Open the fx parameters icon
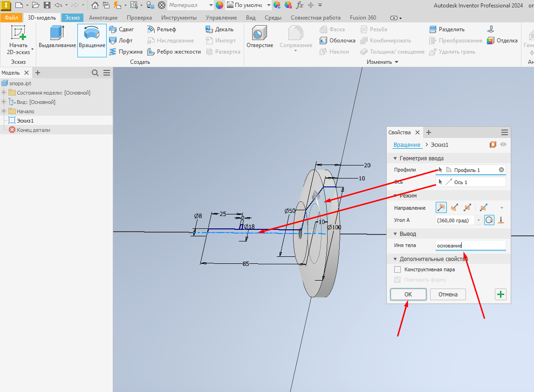Image resolution: width=534 pixels, height=392 pixels. click(300, 5)
